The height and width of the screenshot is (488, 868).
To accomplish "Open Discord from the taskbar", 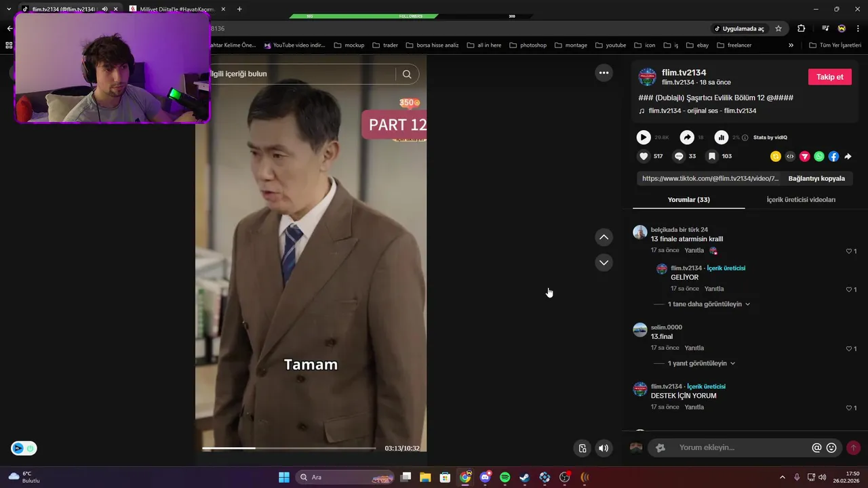I will pyautogui.click(x=485, y=477).
